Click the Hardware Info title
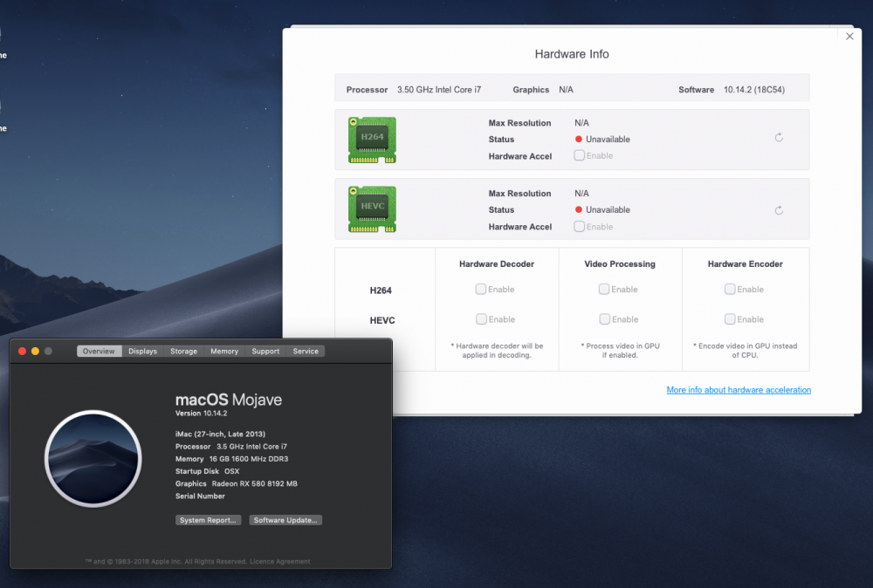The height and width of the screenshot is (588, 873). 572,54
